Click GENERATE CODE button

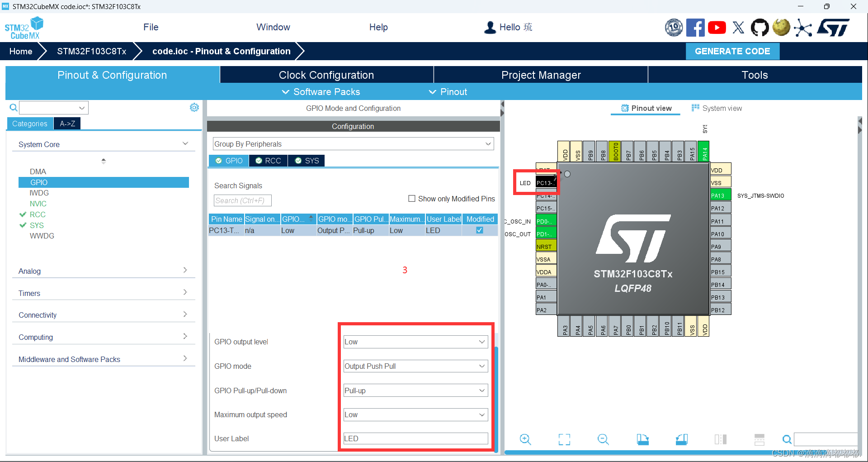(732, 51)
